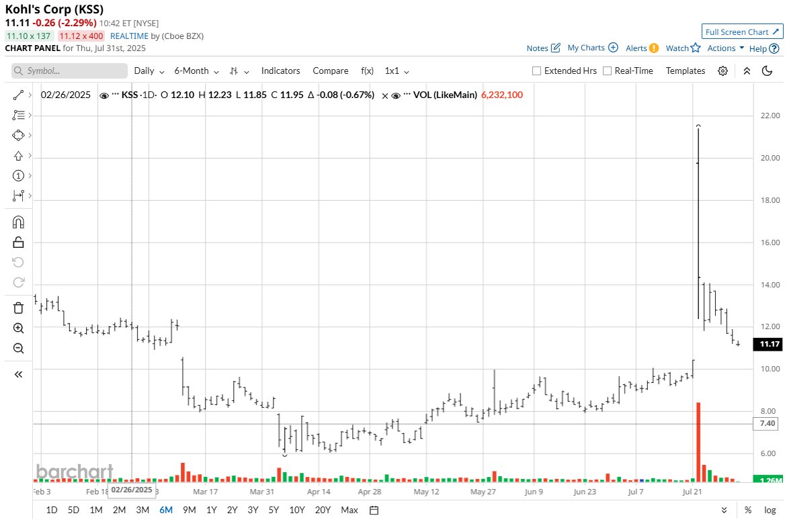
Task: Delete drawings with the trash icon
Action: click(x=18, y=308)
